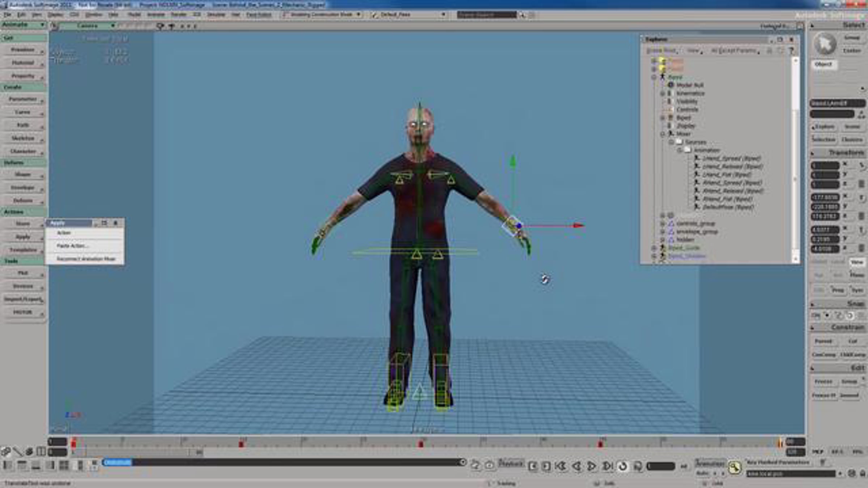Viewport: 868px width, 488px height.
Task: Toggle the View transform mode button
Action: (856, 262)
